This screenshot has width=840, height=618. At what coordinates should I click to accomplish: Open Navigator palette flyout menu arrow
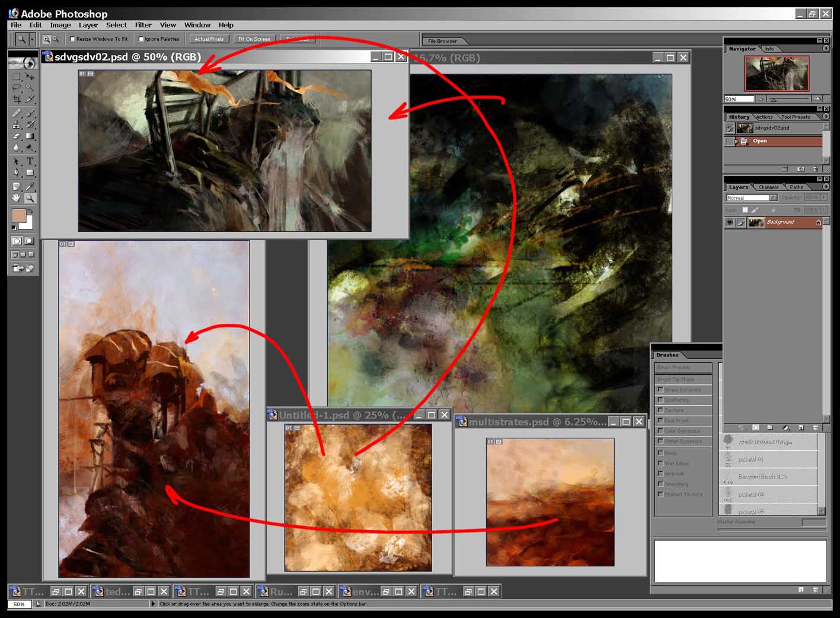point(826,49)
